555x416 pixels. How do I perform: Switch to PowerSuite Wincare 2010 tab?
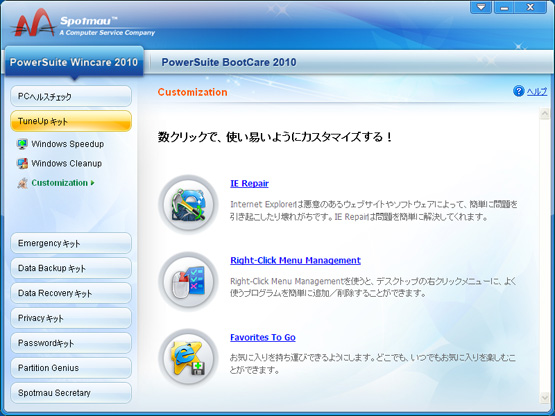(x=74, y=62)
